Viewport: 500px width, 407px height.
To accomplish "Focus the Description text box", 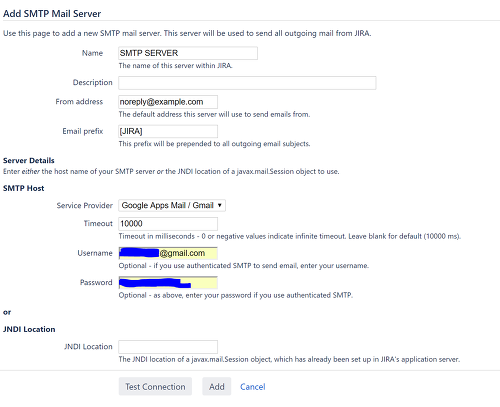I will (247, 83).
